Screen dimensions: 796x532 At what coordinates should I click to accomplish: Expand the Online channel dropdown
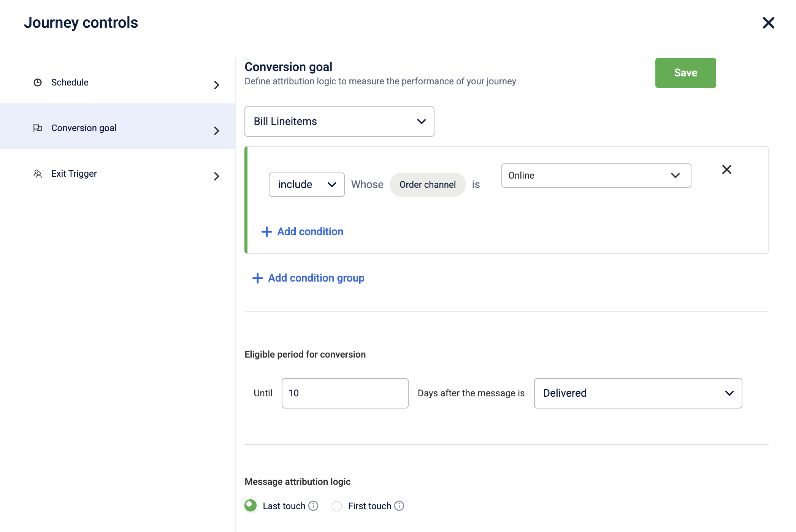(596, 176)
